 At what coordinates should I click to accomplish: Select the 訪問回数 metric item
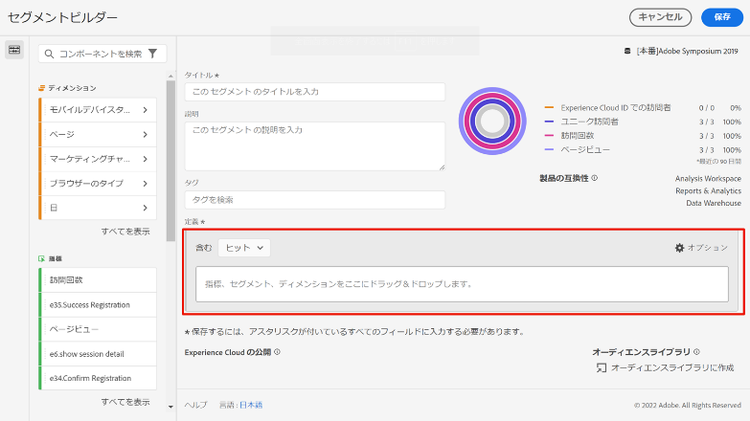point(97,280)
